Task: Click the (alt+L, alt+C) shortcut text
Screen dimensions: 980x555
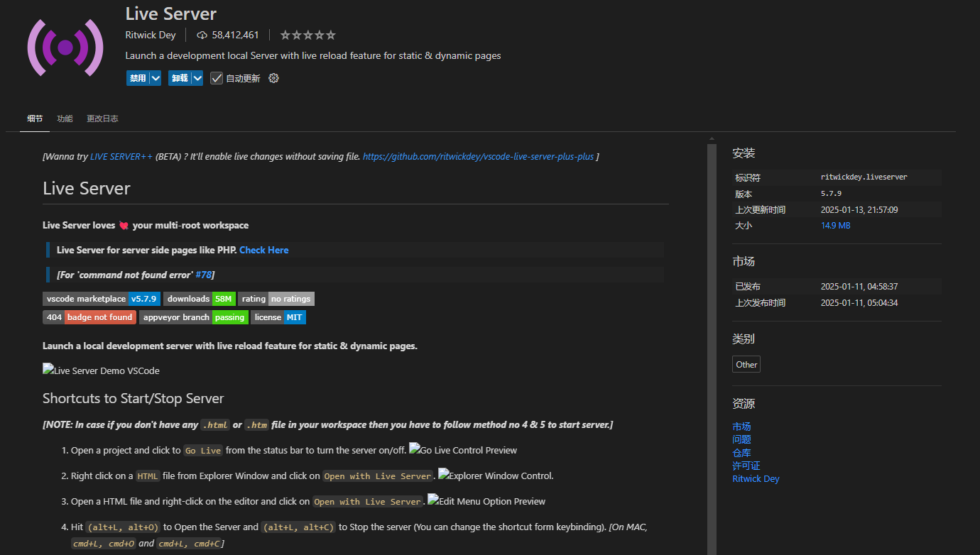Action: (298, 527)
